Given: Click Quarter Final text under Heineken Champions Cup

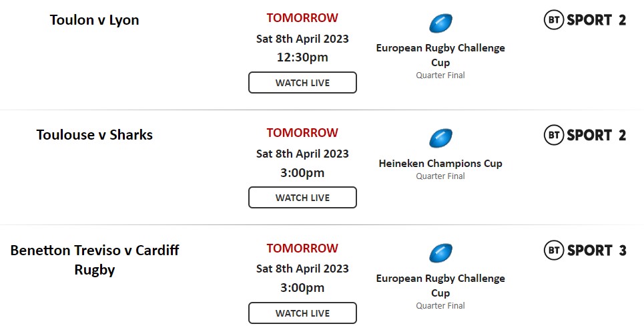Looking at the screenshot, I should 440,176.
